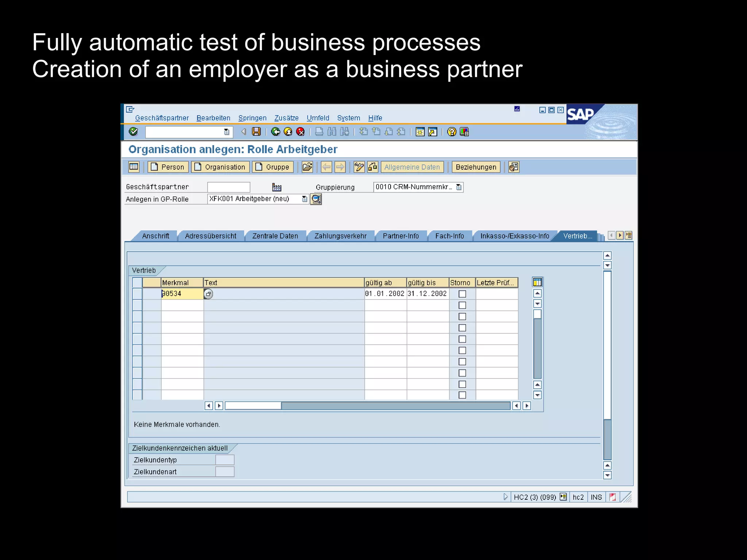The image size is (747, 560).
Task: Toggle Storno checkbox in the 90534 row
Action: tap(462, 294)
